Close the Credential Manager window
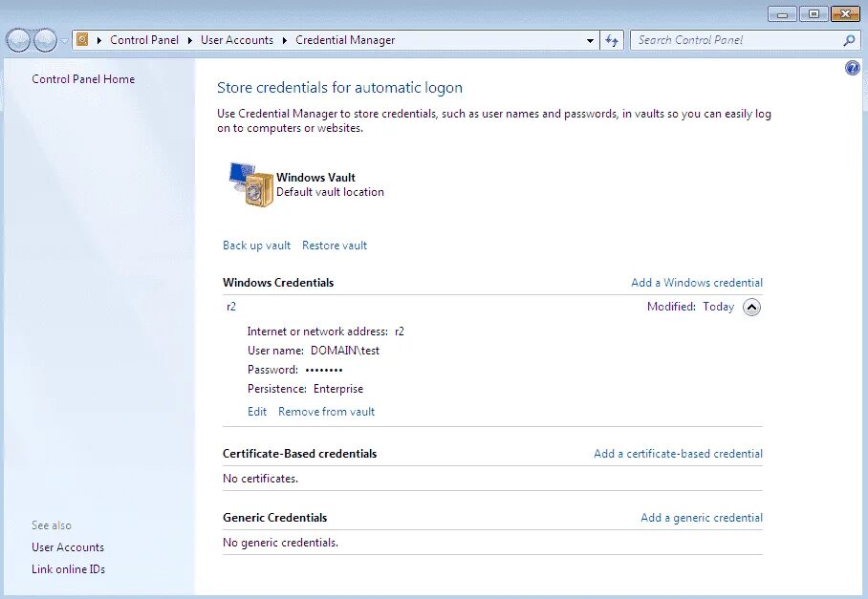This screenshot has height=599, width=868. click(x=845, y=14)
